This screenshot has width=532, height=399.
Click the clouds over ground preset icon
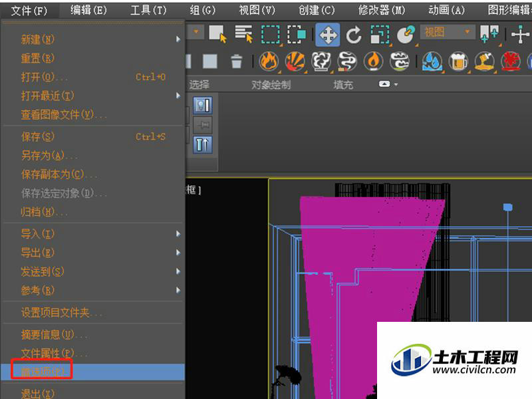coord(400,62)
